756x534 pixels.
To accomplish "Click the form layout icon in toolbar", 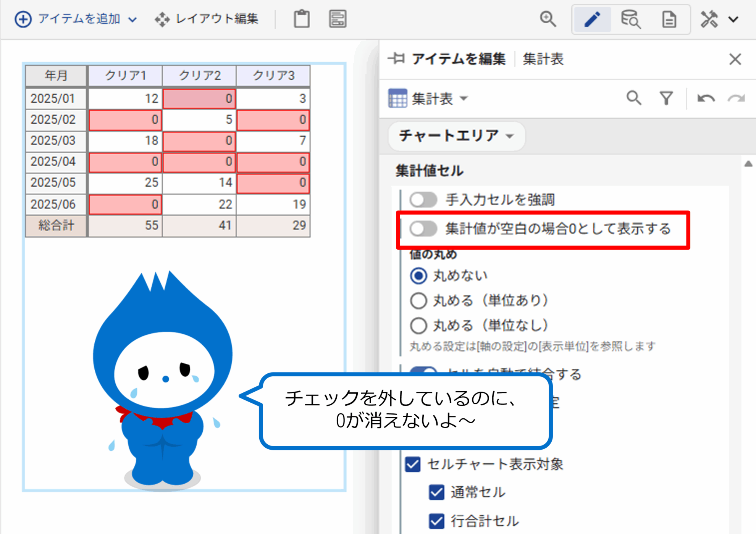I will click(338, 19).
